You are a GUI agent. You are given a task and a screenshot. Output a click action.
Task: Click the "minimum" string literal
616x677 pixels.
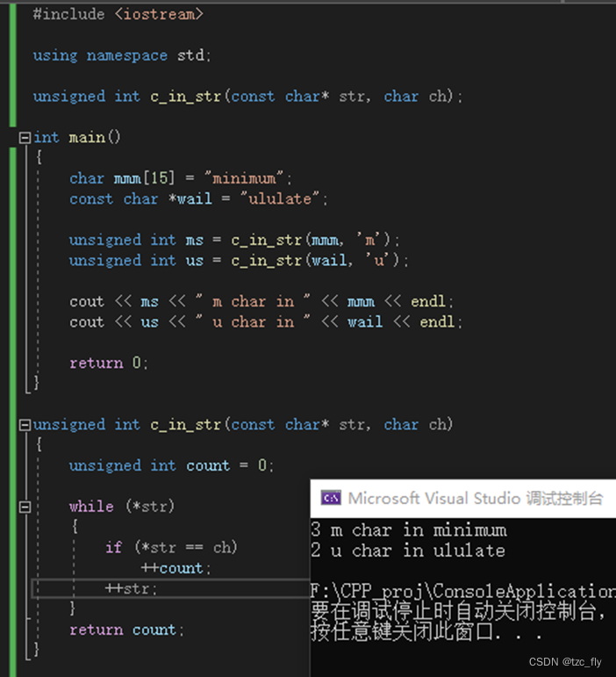(x=244, y=178)
